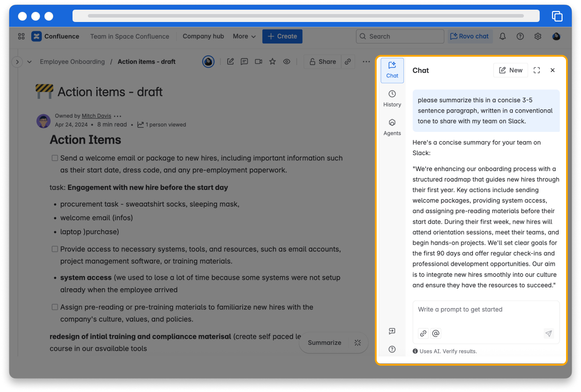Open notifications bell icon
The height and width of the screenshot is (392, 581).
tap(502, 36)
